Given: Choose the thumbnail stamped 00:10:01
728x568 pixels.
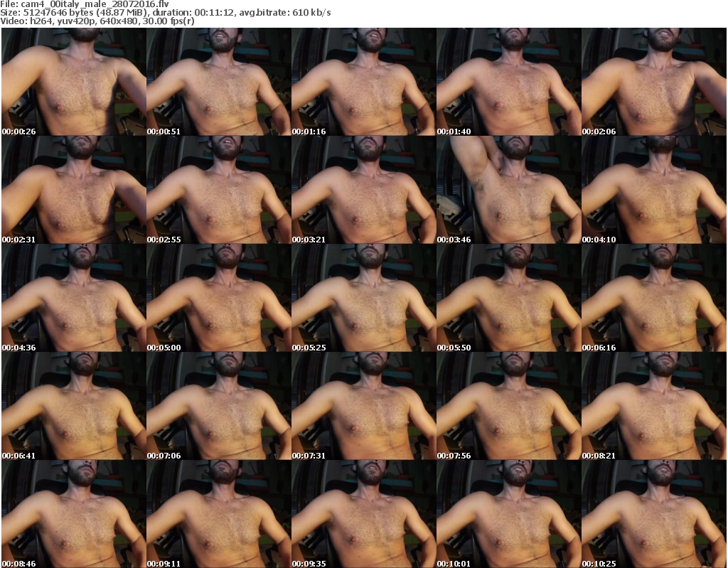Looking at the screenshot, I should pos(508,514).
